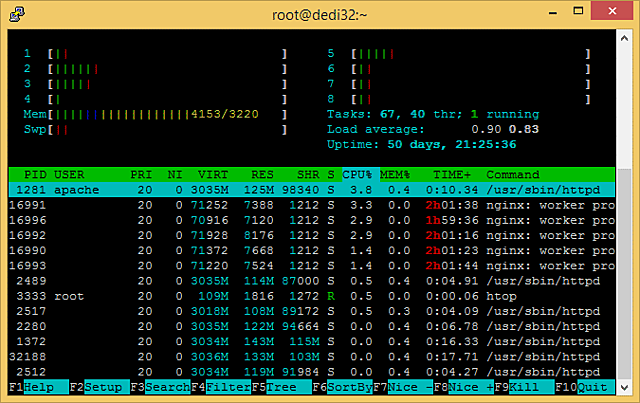Click the Tasks count line
Viewport: 640px width, 403px height.
pyautogui.click(x=433, y=114)
